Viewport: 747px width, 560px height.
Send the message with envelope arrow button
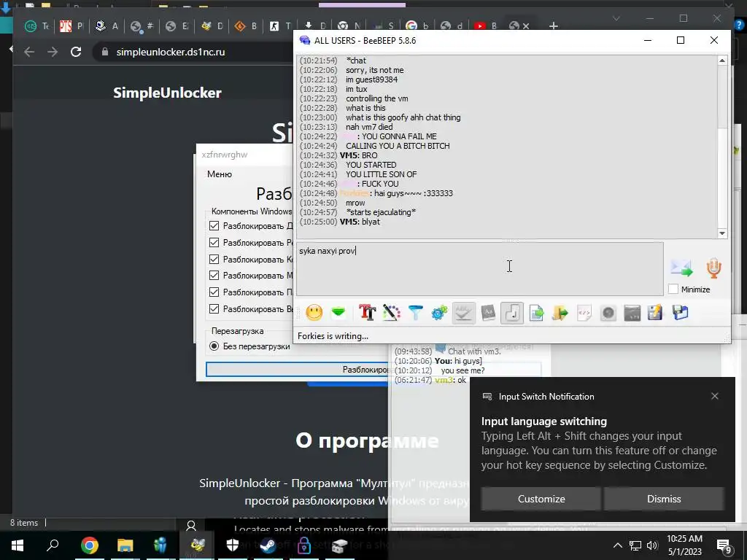click(x=682, y=268)
